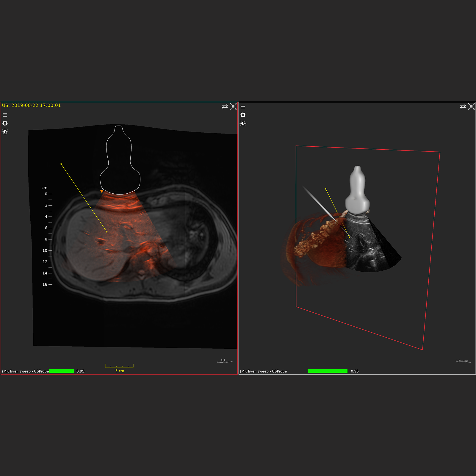Click the swap views arrows in left panel
The height and width of the screenshot is (476, 476).
[x=225, y=107]
